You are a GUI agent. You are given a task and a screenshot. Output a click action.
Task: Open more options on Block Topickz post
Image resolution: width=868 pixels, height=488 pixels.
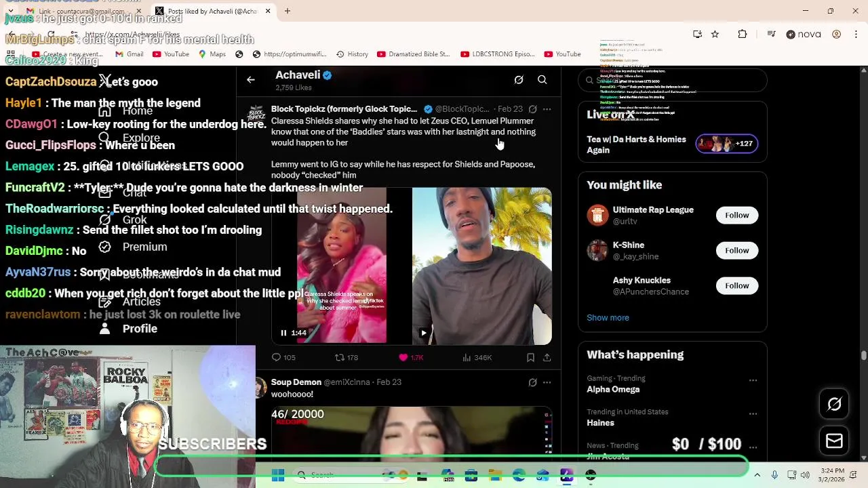[547, 109]
